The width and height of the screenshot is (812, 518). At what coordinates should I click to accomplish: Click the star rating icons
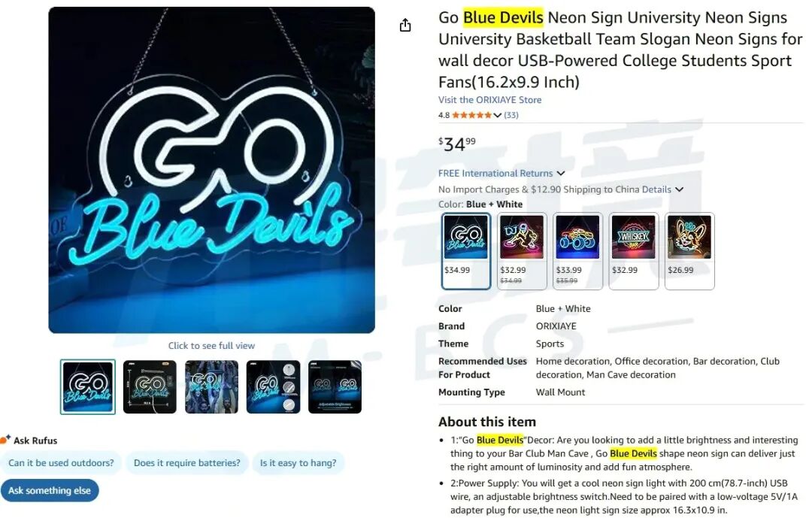tap(471, 115)
